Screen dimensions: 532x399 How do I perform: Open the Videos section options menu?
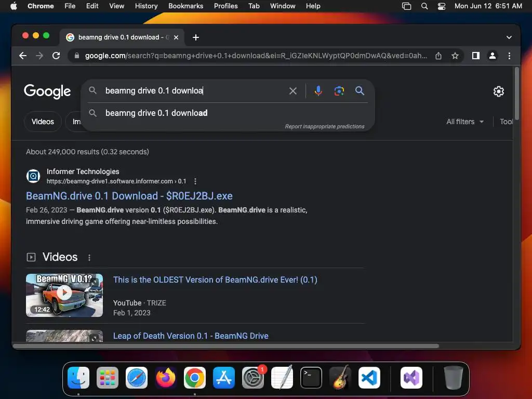pyautogui.click(x=89, y=258)
